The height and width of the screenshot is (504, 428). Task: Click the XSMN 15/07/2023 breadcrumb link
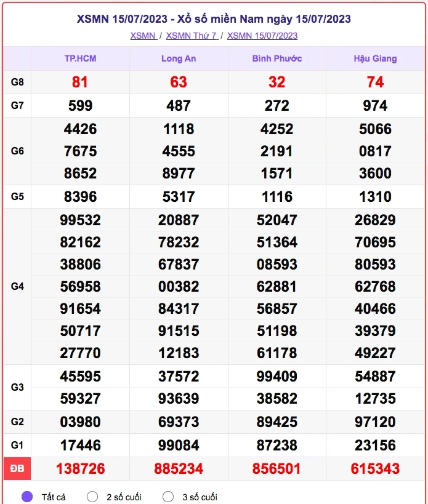262,36
